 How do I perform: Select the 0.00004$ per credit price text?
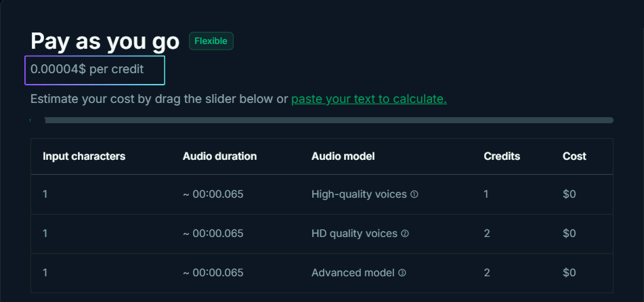click(x=87, y=69)
